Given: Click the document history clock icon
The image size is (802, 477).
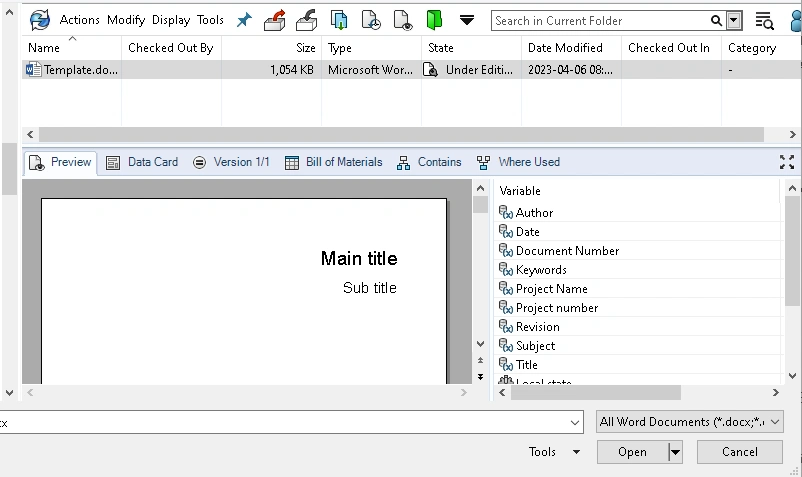Looking at the screenshot, I should [371, 20].
